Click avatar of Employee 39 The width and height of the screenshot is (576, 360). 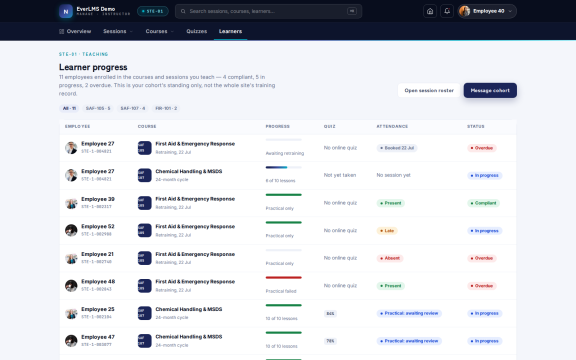coord(71,203)
